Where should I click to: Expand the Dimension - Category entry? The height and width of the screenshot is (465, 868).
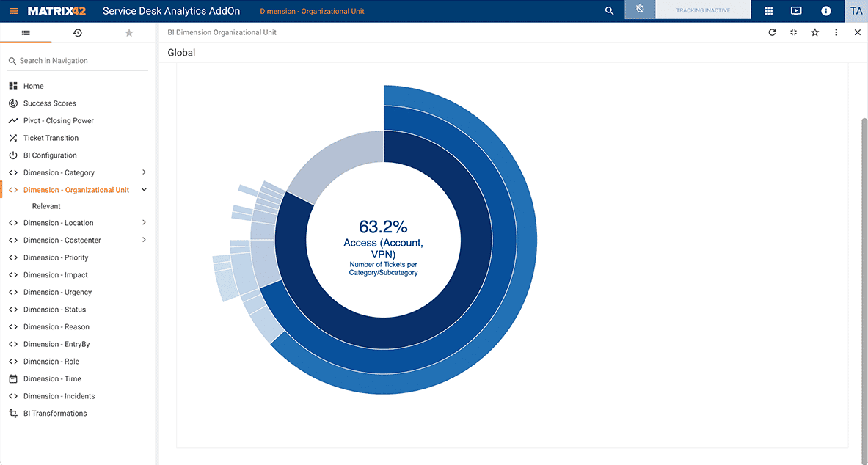(145, 172)
